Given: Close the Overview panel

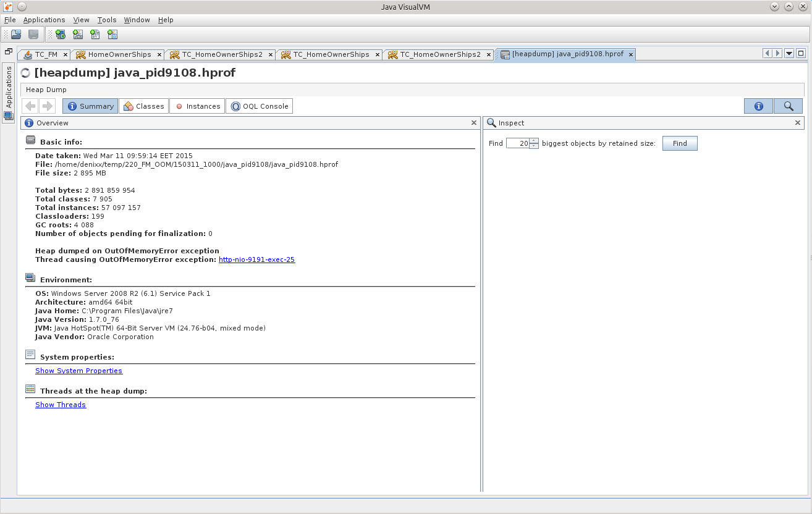Looking at the screenshot, I should click(474, 123).
